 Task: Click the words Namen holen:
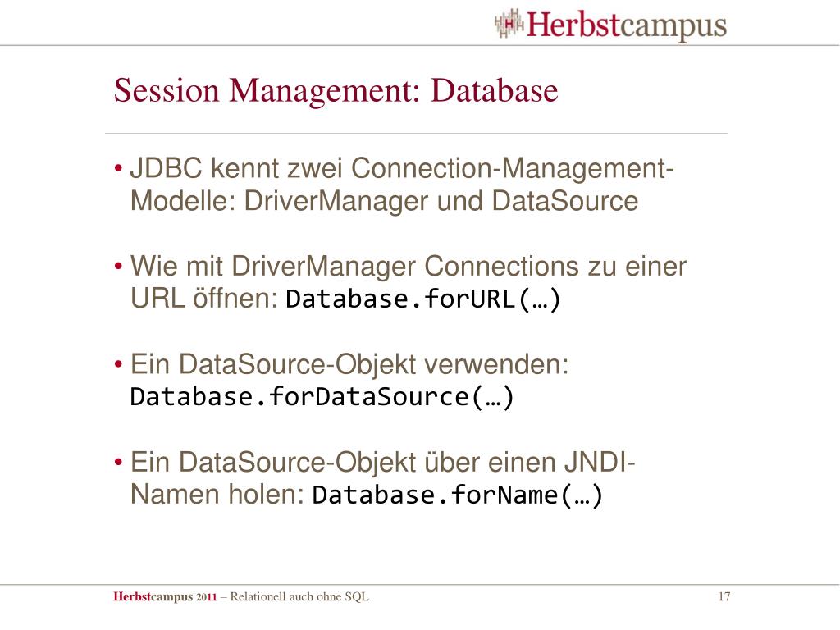click(217, 495)
